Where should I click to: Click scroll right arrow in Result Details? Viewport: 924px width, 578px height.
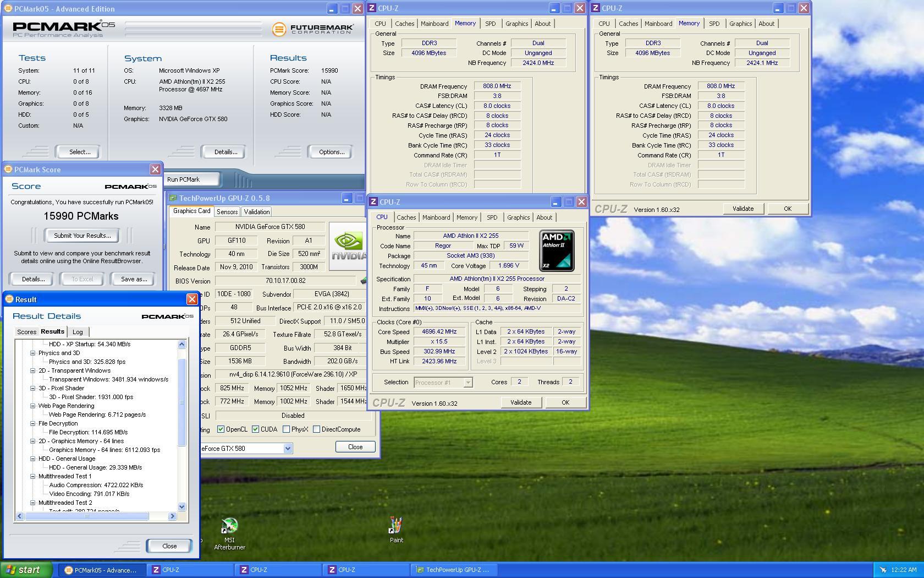tap(172, 516)
